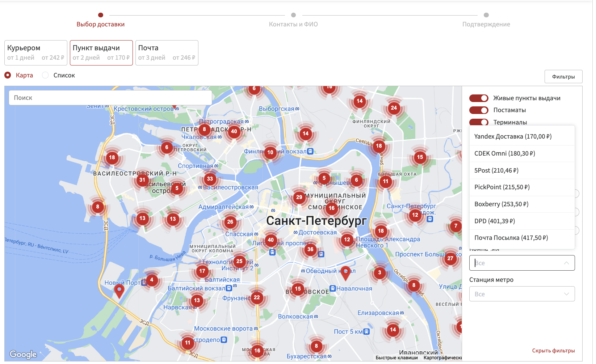Select the map cluster showing 29

(299, 197)
